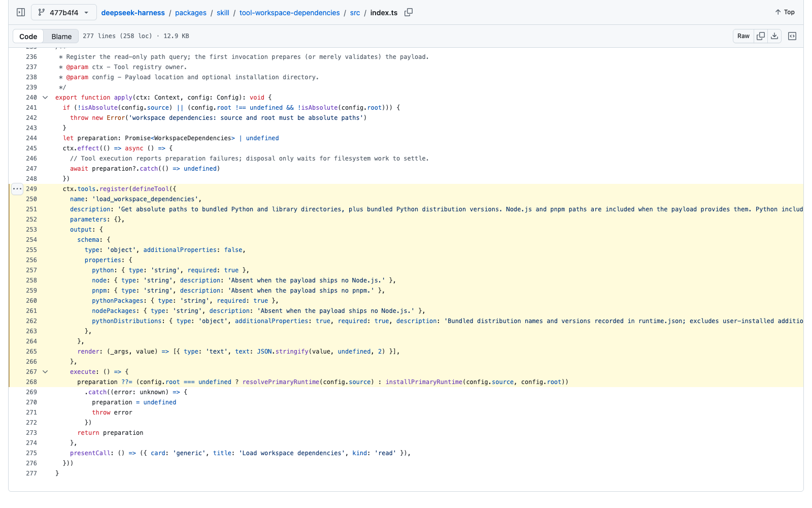Viewport: 812px width, 508px height.
Task: Open tool-workspace-dependencies folder breadcrumb
Action: click(290, 13)
